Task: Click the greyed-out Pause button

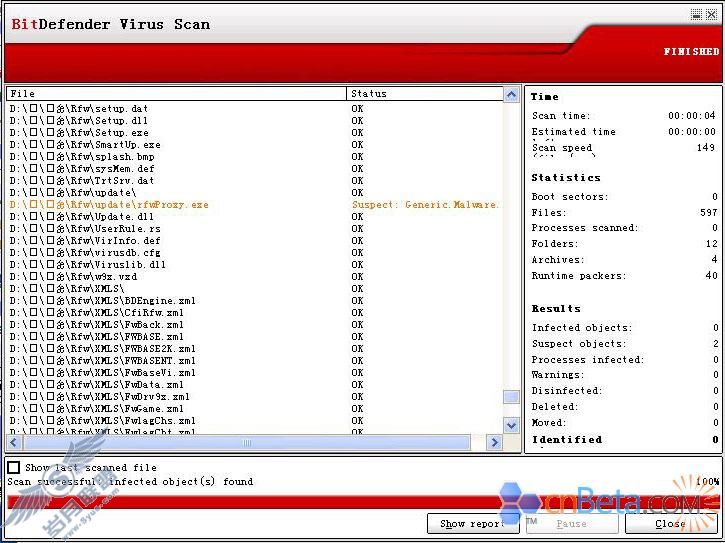Action: [x=571, y=524]
